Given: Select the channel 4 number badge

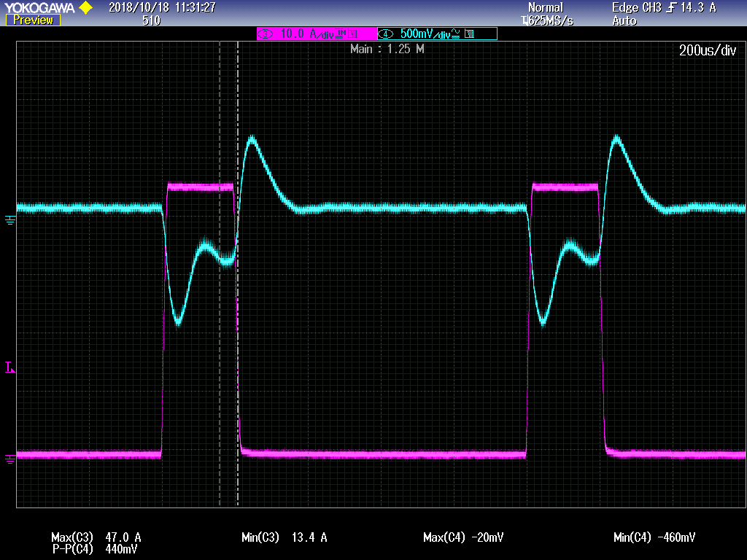Looking at the screenshot, I should pos(385,34).
